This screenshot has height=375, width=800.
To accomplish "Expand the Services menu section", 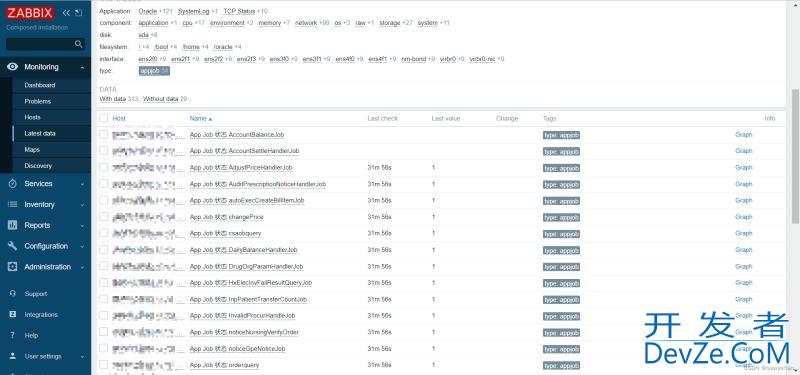I will coord(82,184).
